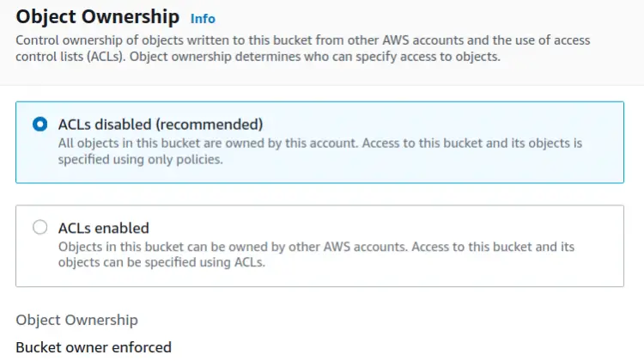Click 'All objects in this bucket are owned' description
Screen dimensions: 644x361
coord(172,143)
